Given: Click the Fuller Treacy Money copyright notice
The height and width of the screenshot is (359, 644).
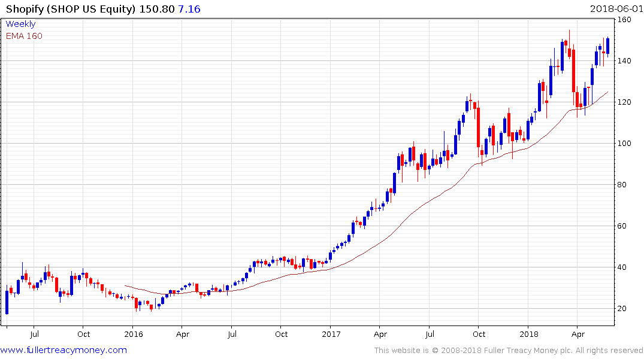Looking at the screenshot, I should [509, 351].
